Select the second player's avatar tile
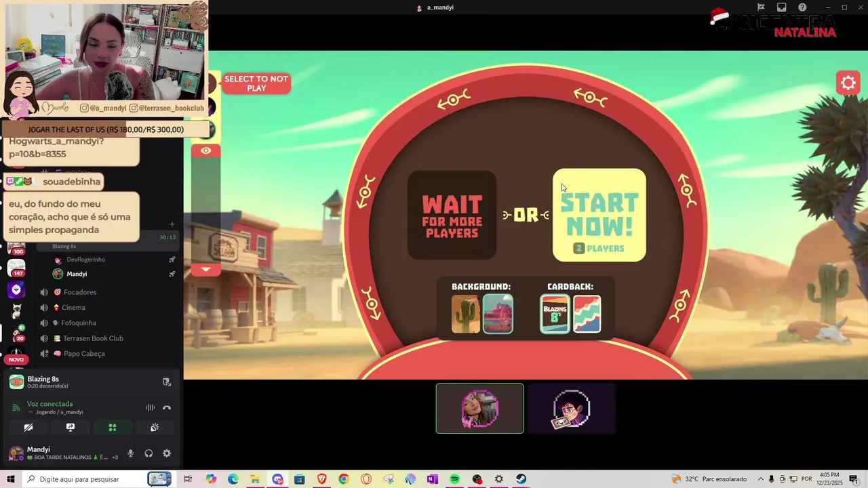The width and height of the screenshot is (868, 488). (x=572, y=408)
